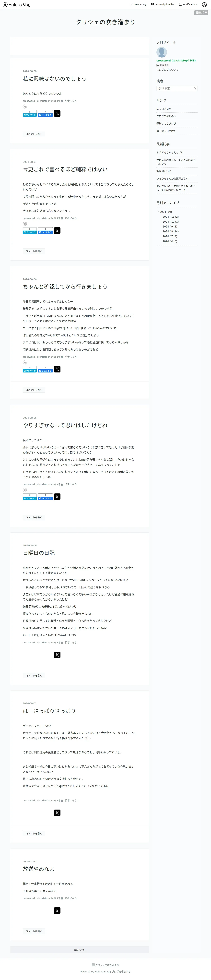This screenshot has height=980, width=211.
Task: Open archive month 2024 / 4 (6)
Action: 170,242
